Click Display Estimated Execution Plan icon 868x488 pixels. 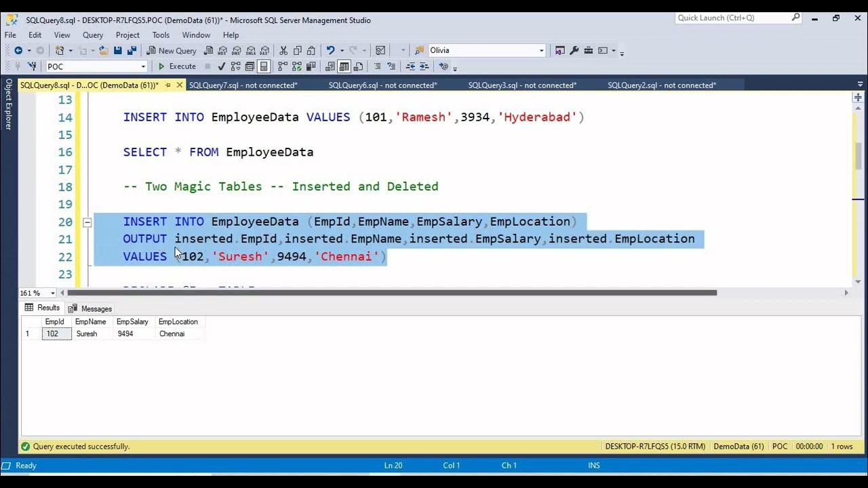(236, 66)
